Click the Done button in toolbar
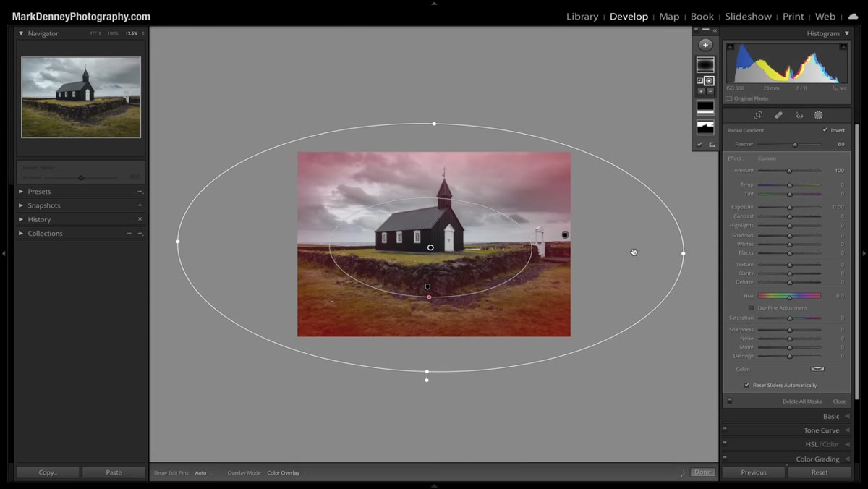Image resolution: width=868 pixels, height=489 pixels. 702,472
